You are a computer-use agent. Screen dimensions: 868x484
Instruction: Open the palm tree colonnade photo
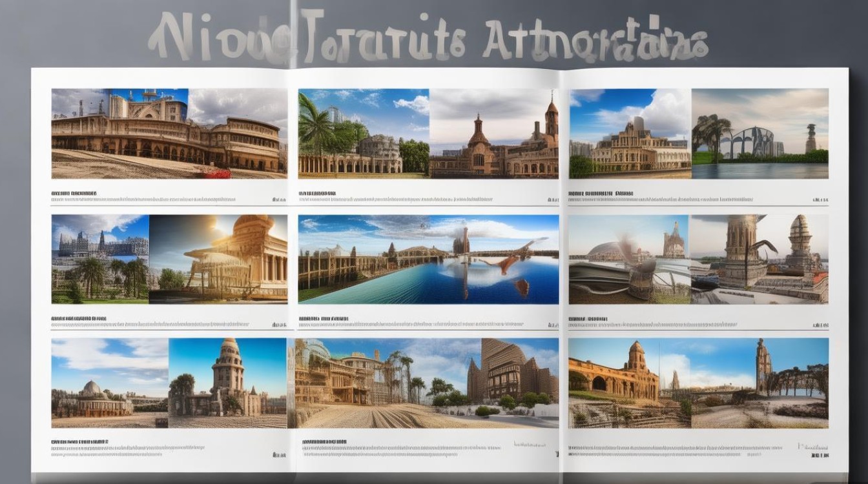[x=364, y=134]
